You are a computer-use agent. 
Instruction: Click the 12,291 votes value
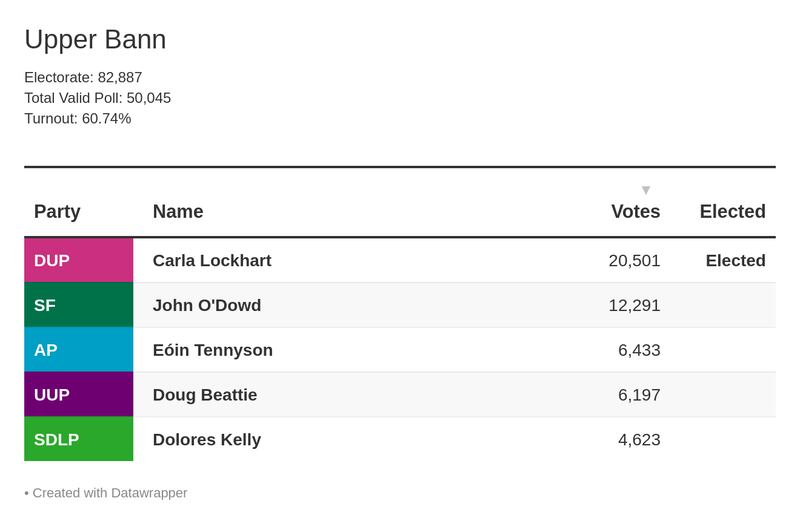pyautogui.click(x=634, y=306)
